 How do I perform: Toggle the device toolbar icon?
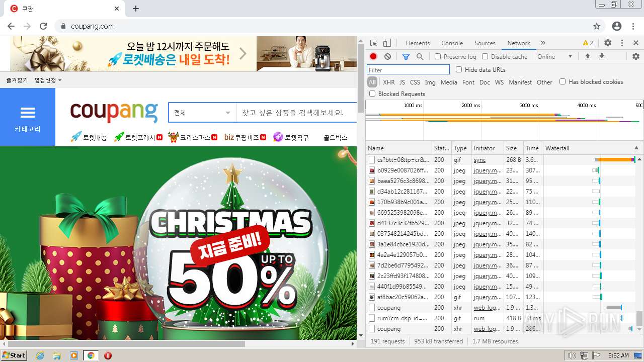click(387, 43)
